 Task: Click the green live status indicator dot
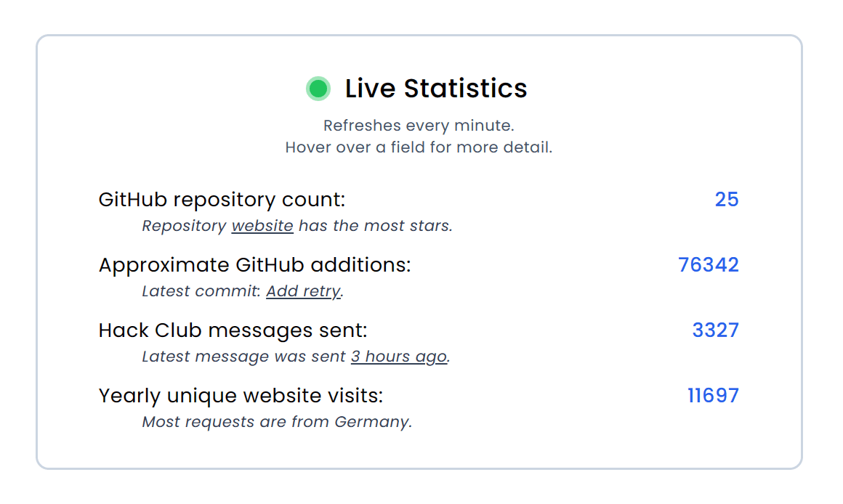pos(318,89)
